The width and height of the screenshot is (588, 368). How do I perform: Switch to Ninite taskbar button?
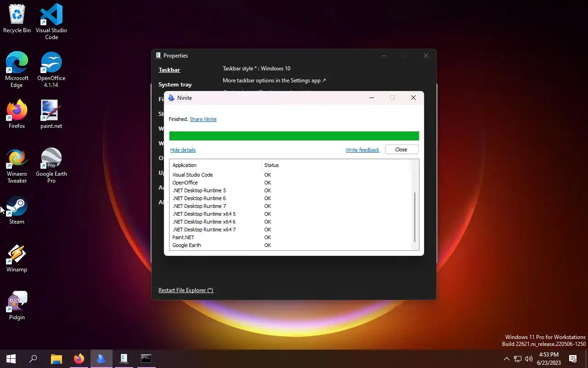[101, 359]
